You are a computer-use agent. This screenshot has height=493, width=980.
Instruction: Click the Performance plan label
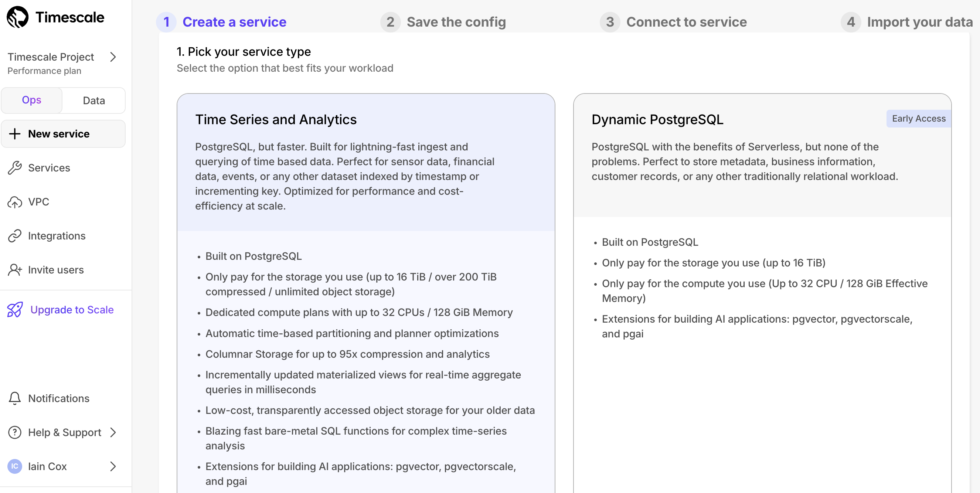tap(44, 71)
